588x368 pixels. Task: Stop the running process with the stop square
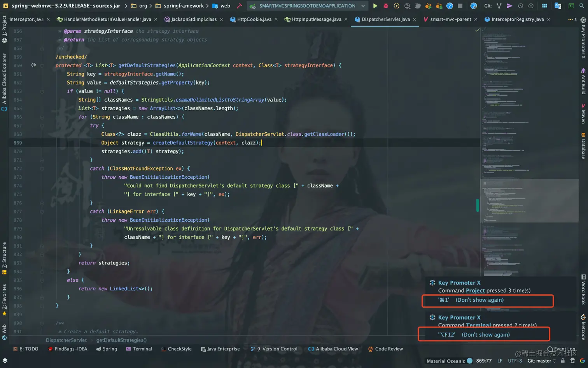point(460,6)
